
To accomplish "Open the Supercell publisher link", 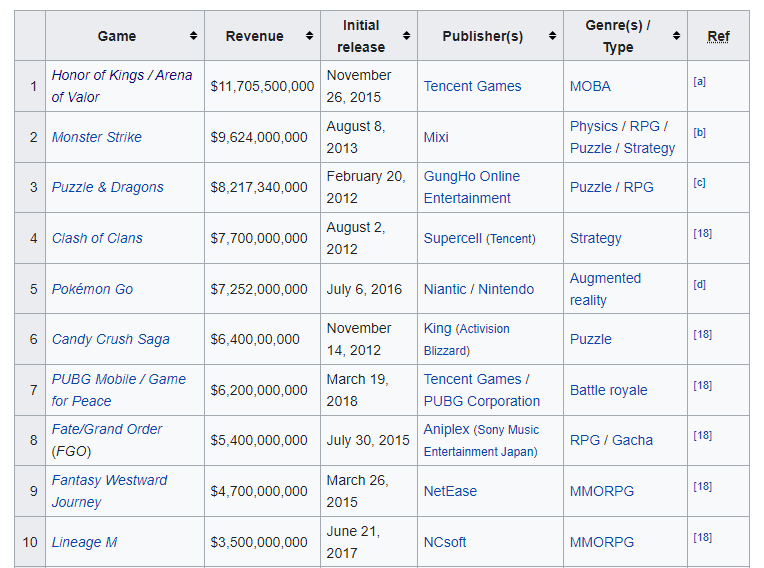I will (x=453, y=238).
